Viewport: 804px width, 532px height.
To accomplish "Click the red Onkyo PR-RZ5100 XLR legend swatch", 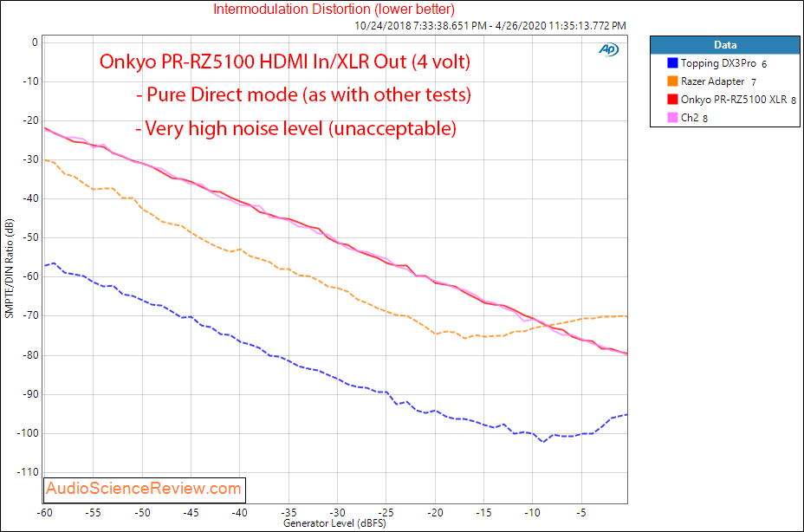I will pyautogui.click(x=672, y=99).
